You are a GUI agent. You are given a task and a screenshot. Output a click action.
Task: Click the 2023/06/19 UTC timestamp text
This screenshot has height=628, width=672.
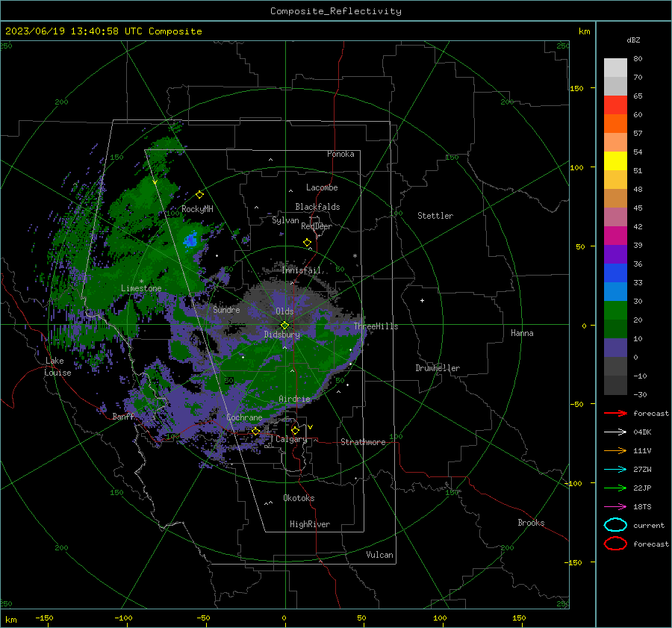click(x=103, y=31)
